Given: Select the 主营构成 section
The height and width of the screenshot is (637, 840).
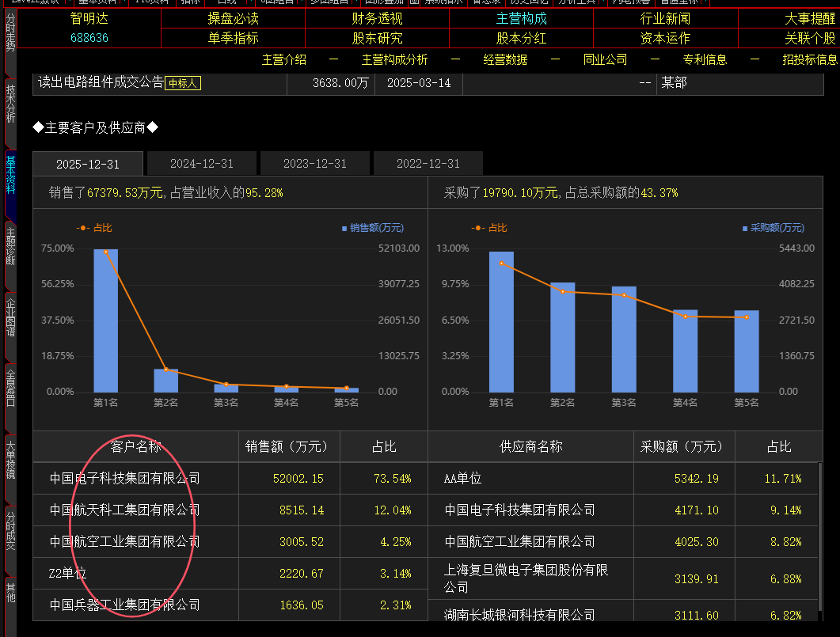Looking at the screenshot, I should click(521, 19).
